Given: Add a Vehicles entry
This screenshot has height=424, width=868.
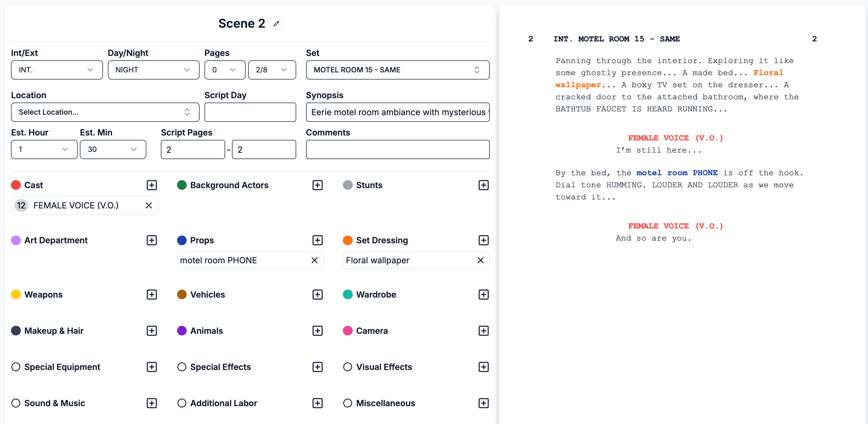Looking at the screenshot, I should coord(317,294).
